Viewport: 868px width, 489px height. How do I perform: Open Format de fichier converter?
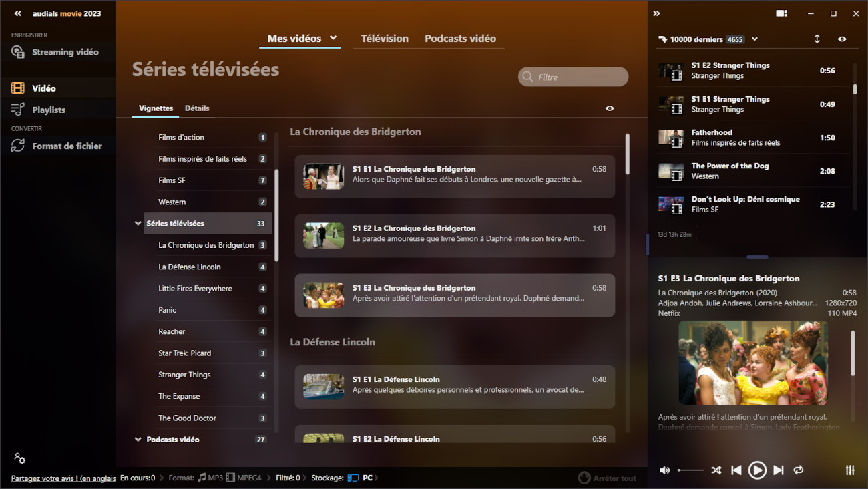click(57, 146)
